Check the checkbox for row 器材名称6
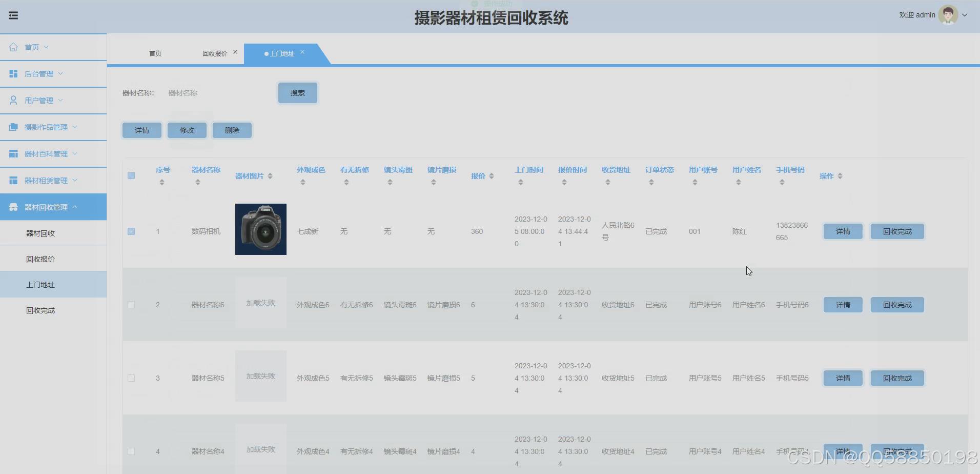 pos(131,304)
